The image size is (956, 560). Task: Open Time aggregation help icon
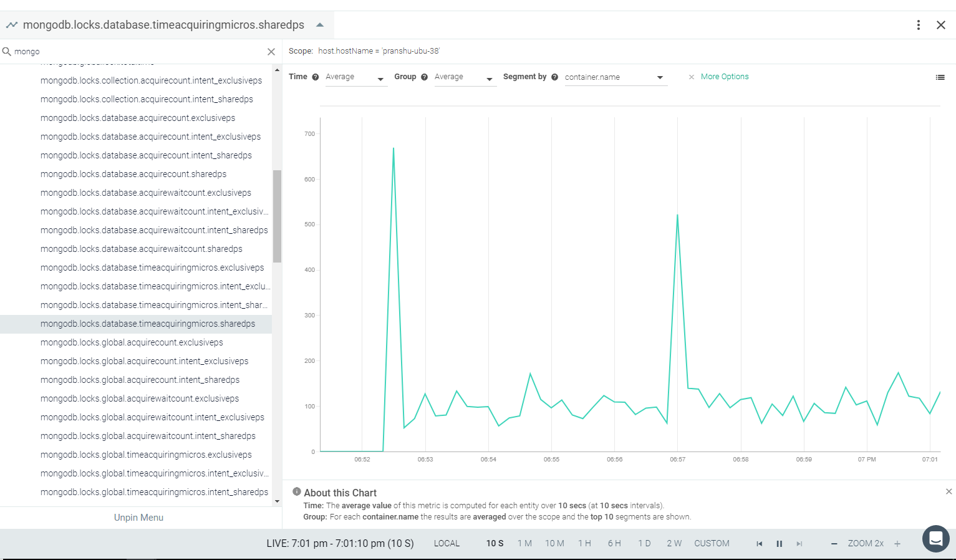pos(316,77)
